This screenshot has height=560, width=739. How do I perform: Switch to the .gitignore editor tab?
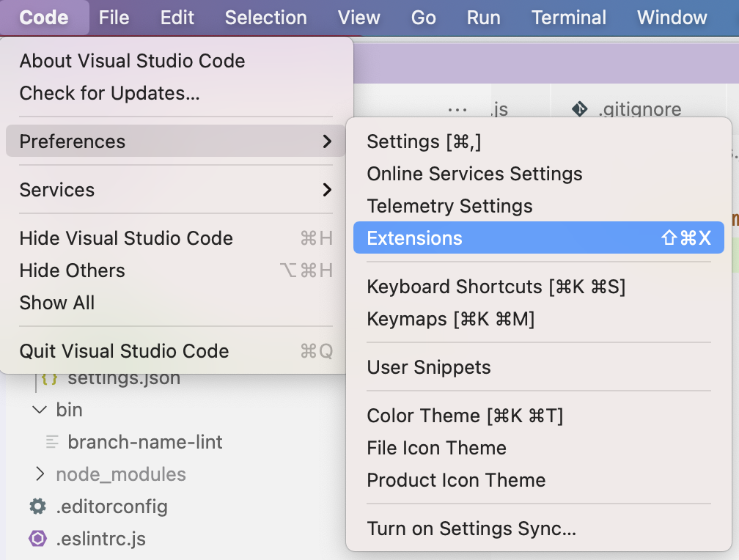(640, 109)
